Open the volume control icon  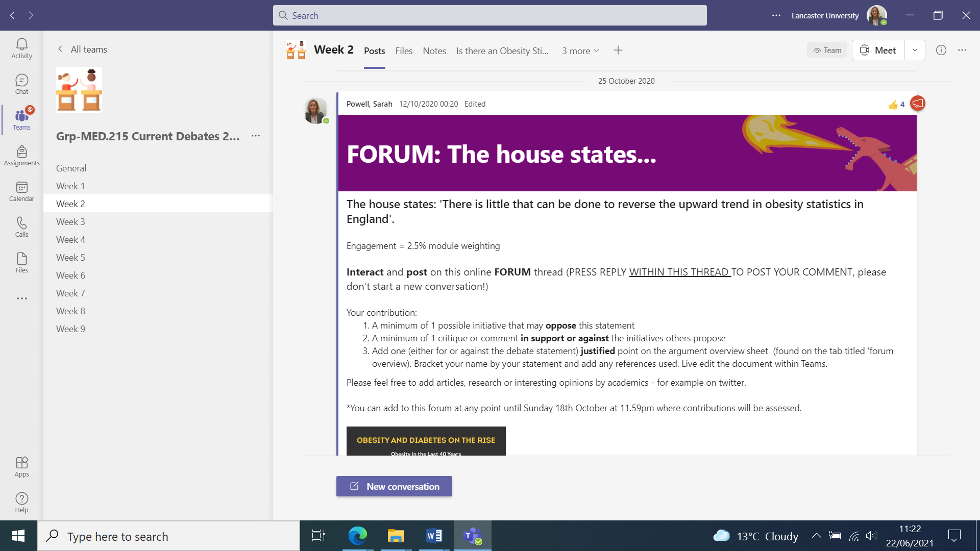point(871,536)
